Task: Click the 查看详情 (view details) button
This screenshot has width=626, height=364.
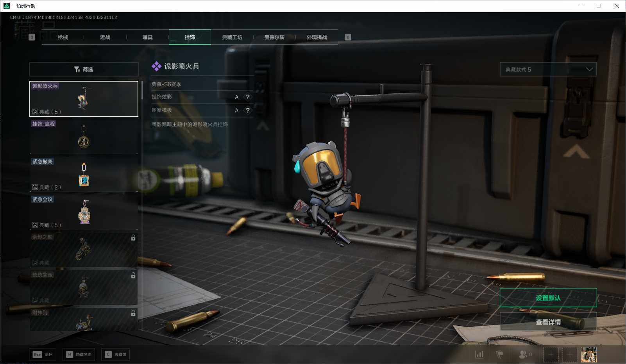Action: (x=548, y=322)
